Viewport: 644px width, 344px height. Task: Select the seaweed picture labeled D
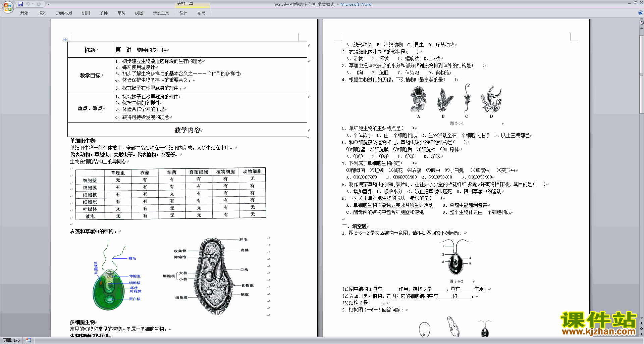tap(492, 98)
